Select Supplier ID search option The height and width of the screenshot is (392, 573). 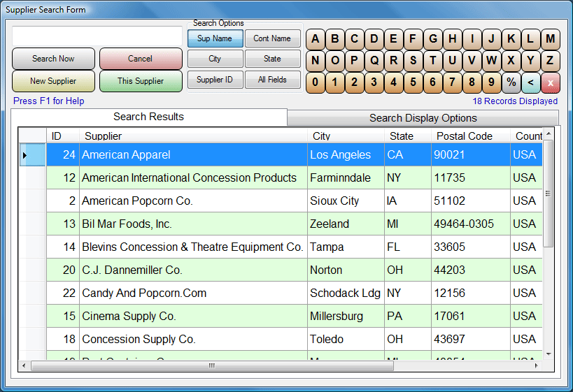(215, 80)
